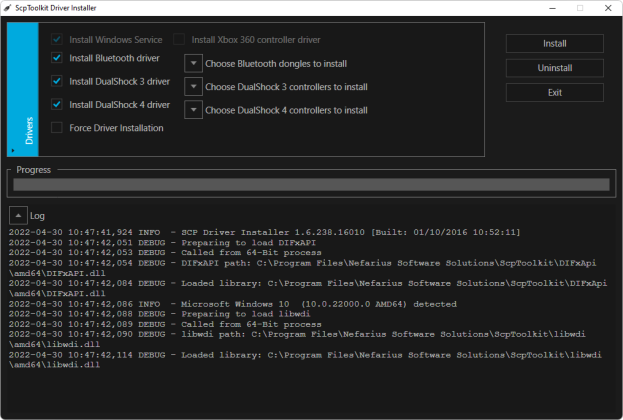Click 'Choose DualShock 3 controllers to install' label

click(x=286, y=87)
